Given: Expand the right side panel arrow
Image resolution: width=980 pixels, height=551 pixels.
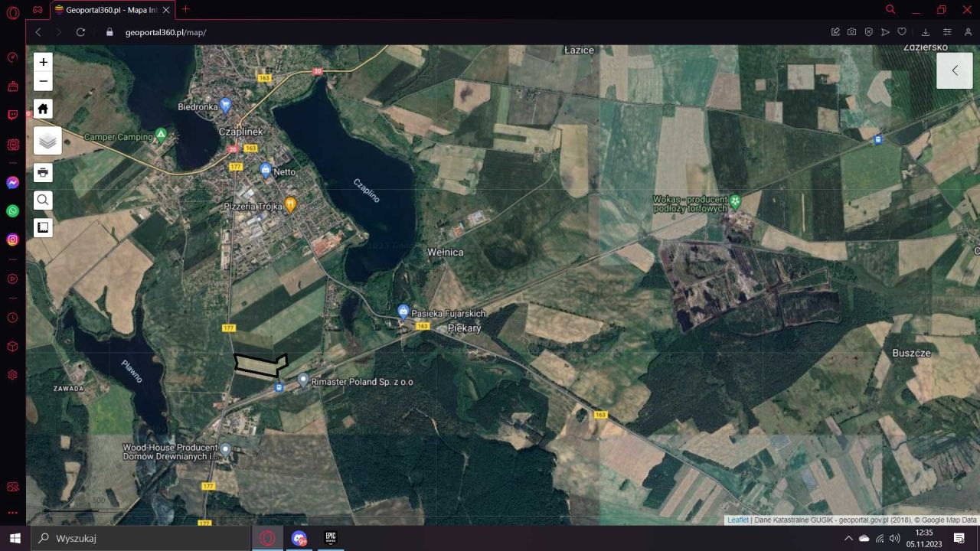Looking at the screenshot, I should click(x=955, y=70).
